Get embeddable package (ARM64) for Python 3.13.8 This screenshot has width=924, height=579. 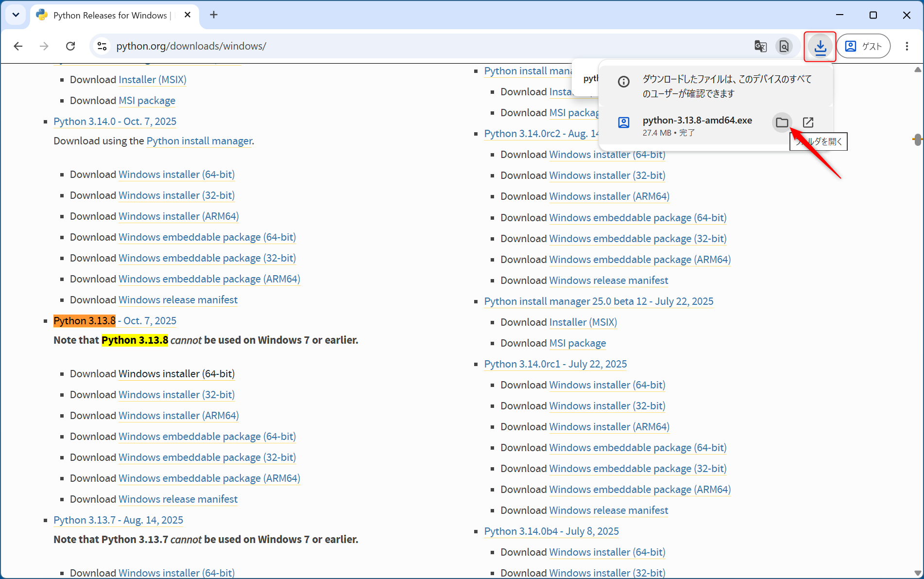(209, 478)
